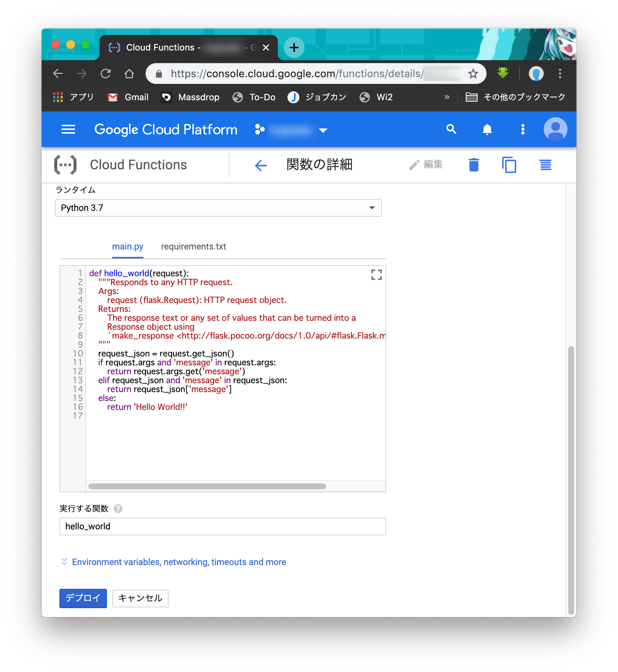Select the main.py tab
This screenshot has height=672, width=618.
(x=127, y=246)
